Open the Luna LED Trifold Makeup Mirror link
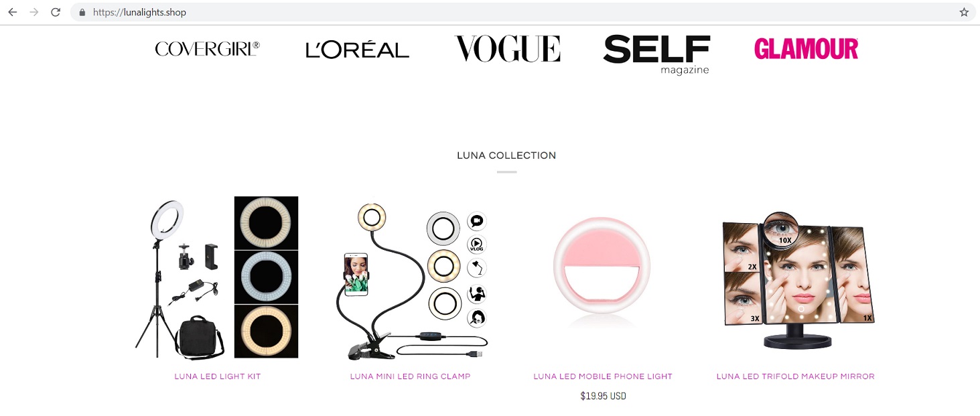The image size is (980, 416). click(796, 376)
